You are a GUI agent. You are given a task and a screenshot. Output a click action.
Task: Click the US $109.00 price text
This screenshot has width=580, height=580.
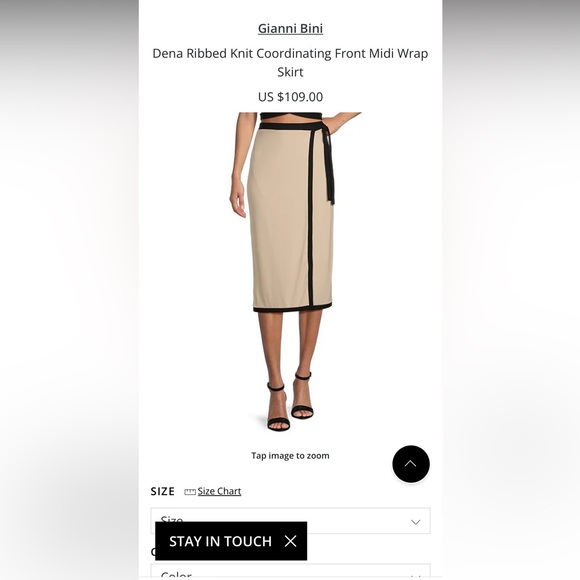click(290, 97)
